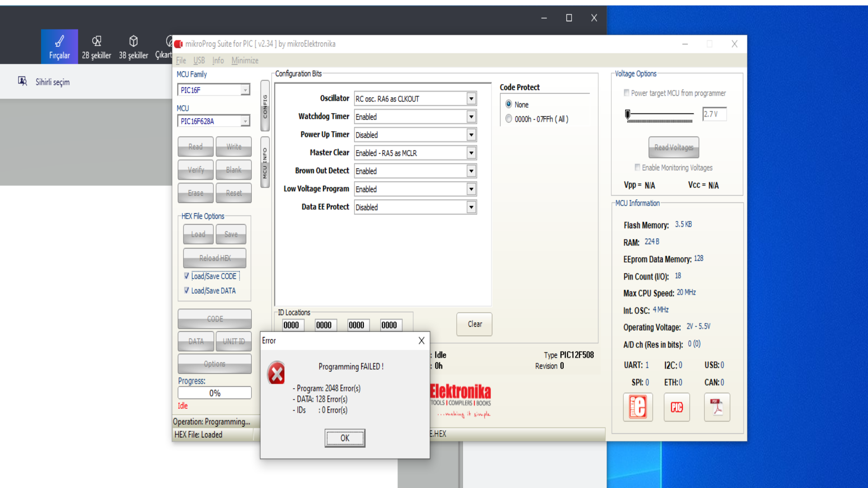Expand the Oscillator dropdown
Image resolution: width=868 pixels, height=488 pixels.
pyautogui.click(x=472, y=99)
